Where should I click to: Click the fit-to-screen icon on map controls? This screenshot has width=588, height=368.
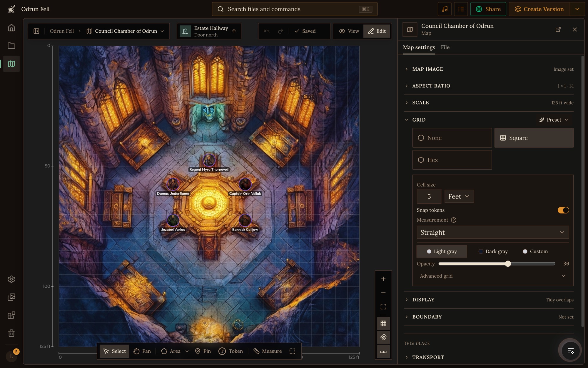pos(383,306)
